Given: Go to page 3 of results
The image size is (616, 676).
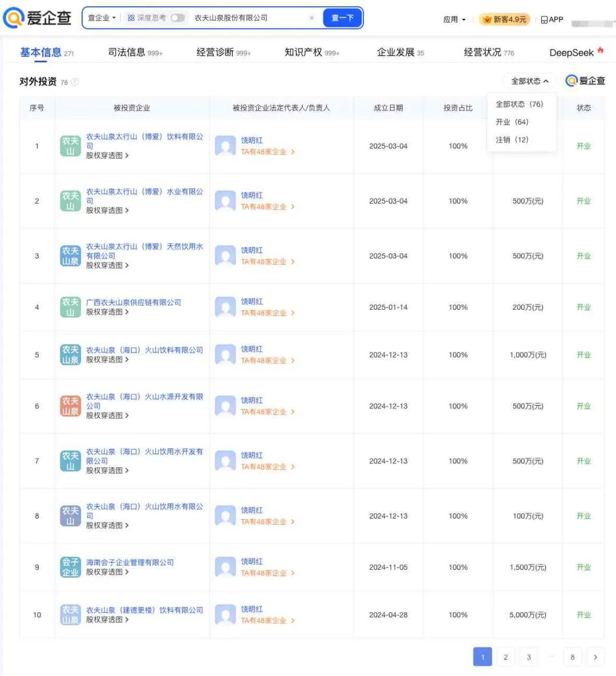Looking at the screenshot, I should point(529,657).
